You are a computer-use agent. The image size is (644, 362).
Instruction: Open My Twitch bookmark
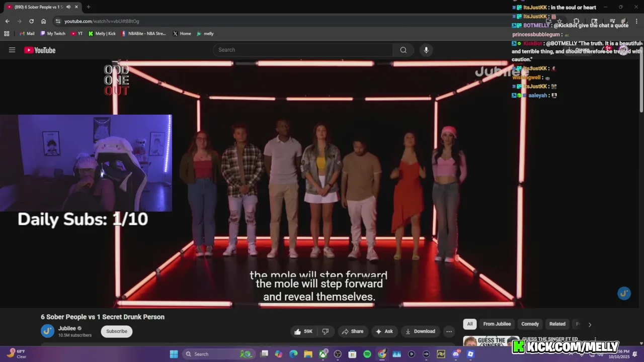[x=52, y=34]
